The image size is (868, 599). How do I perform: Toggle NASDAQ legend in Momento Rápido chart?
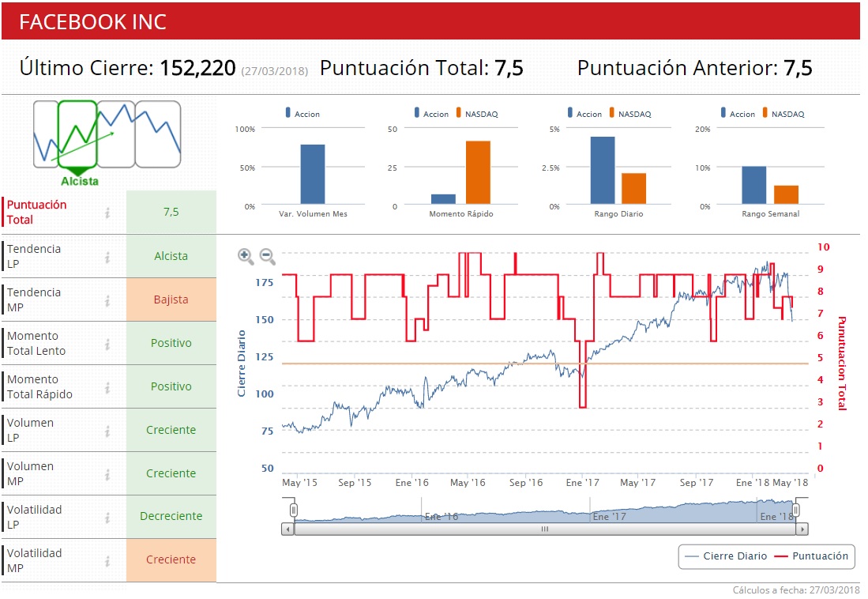click(x=477, y=114)
